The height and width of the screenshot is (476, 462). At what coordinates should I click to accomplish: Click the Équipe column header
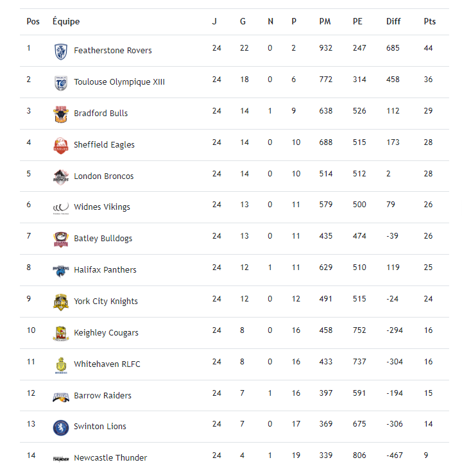pos(66,22)
